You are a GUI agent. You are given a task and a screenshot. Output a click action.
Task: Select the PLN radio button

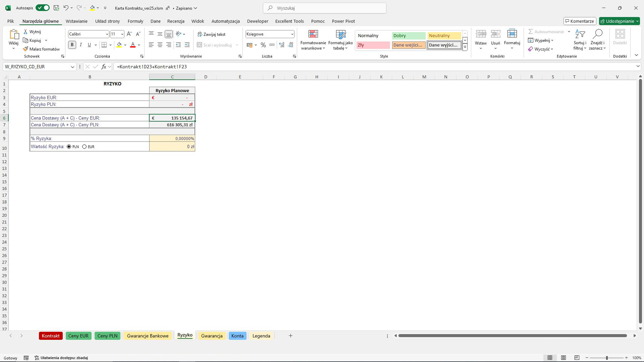point(69,147)
